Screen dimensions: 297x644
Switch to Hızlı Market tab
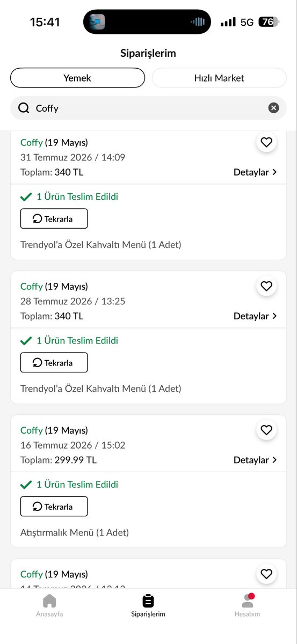pyautogui.click(x=219, y=78)
